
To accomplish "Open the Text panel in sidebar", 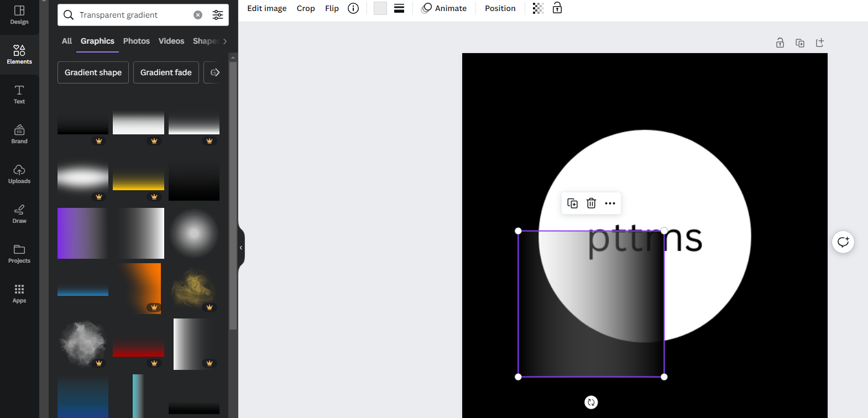I will tap(19, 95).
